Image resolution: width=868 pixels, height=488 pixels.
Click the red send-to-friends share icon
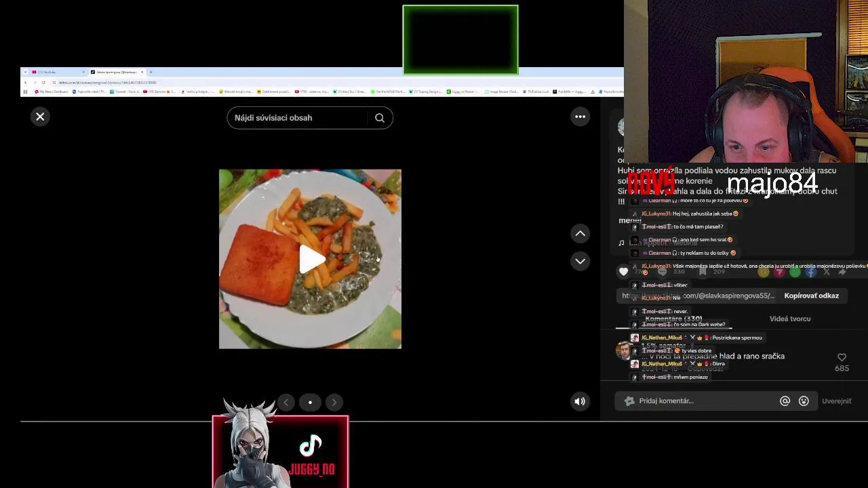point(779,272)
